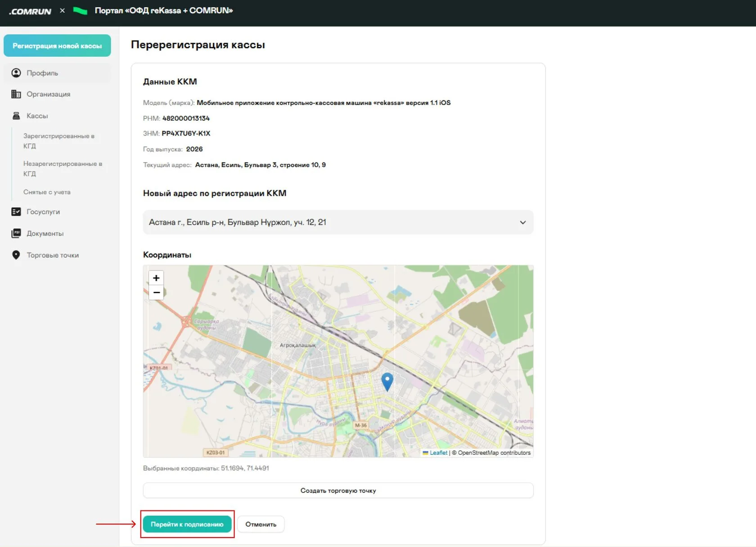This screenshot has height=547, width=756.
Task: Click the year of manufacture value 2026
Action: coord(194,149)
